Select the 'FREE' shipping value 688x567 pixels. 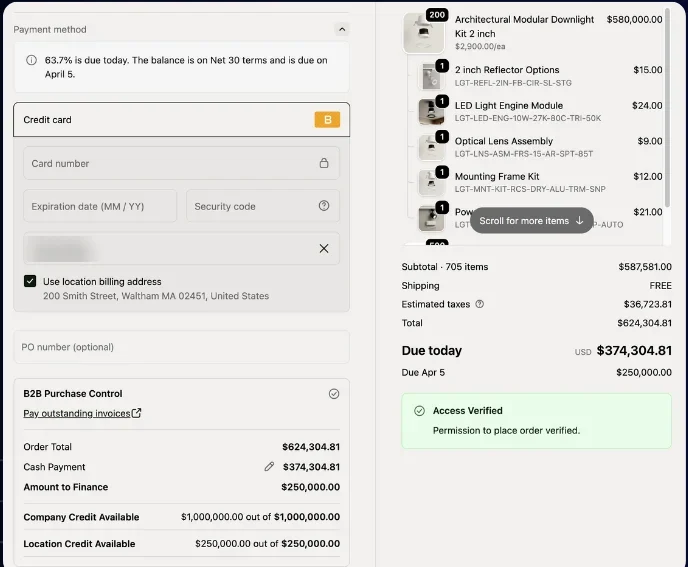[x=660, y=286]
